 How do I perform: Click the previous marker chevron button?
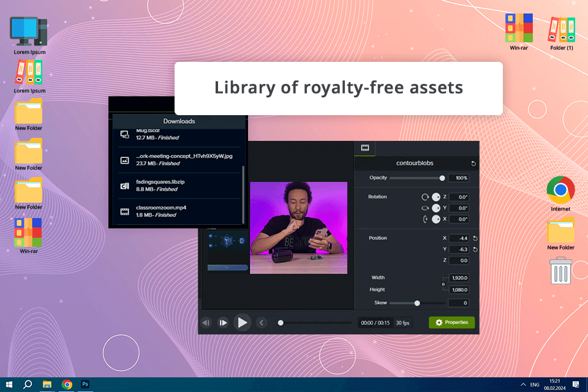pyautogui.click(x=262, y=323)
